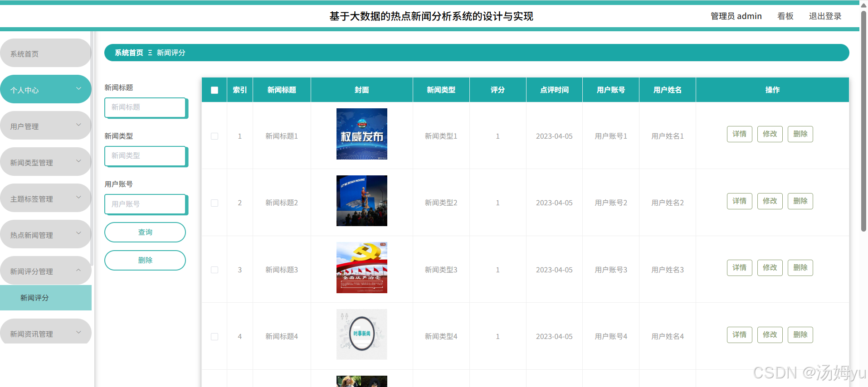
Task: Click the 用户账号4 cell
Action: coord(611,336)
